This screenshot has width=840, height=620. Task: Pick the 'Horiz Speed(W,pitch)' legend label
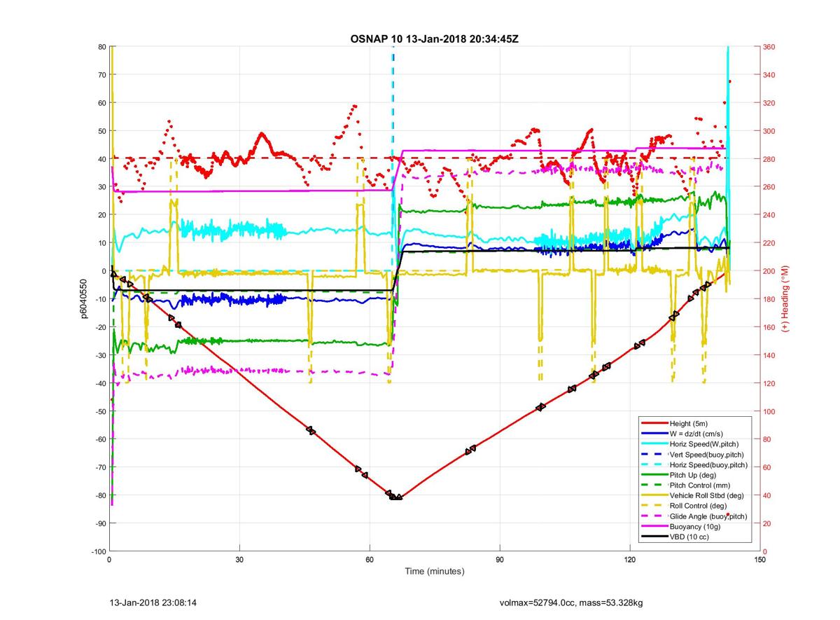click(x=704, y=444)
